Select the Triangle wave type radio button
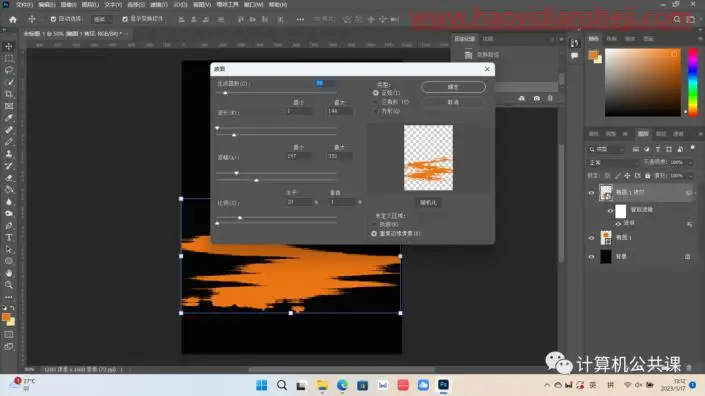Viewport: 705px width, 396px height. coord(376,102)
